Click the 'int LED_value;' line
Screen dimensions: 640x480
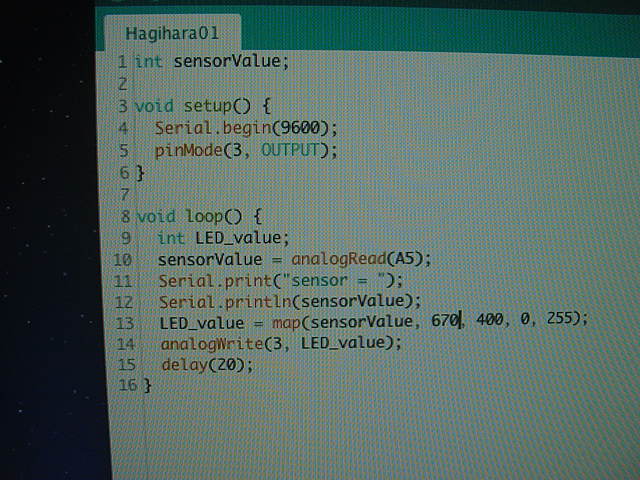pyautogui.click(x=223, y=238)
